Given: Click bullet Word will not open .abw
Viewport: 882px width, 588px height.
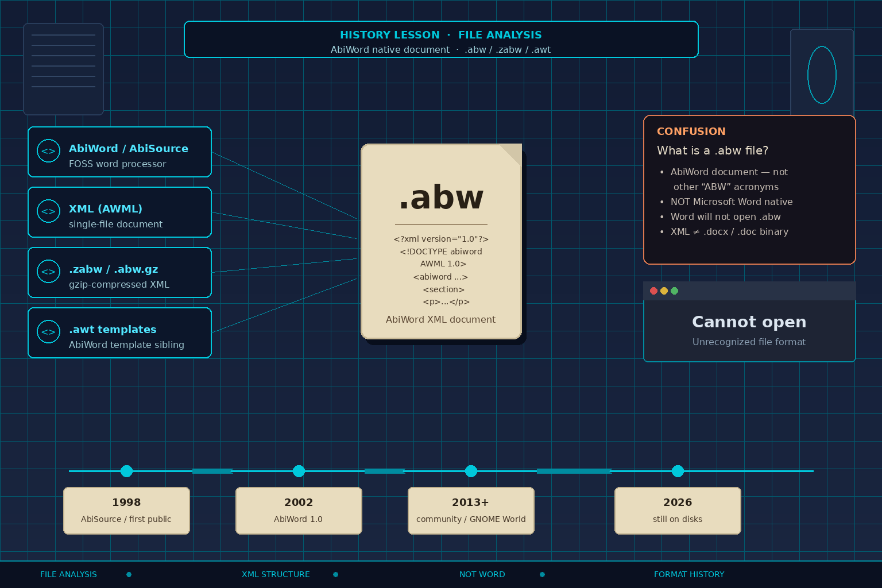Looking at the screenshot, I should tap(726, 216).
